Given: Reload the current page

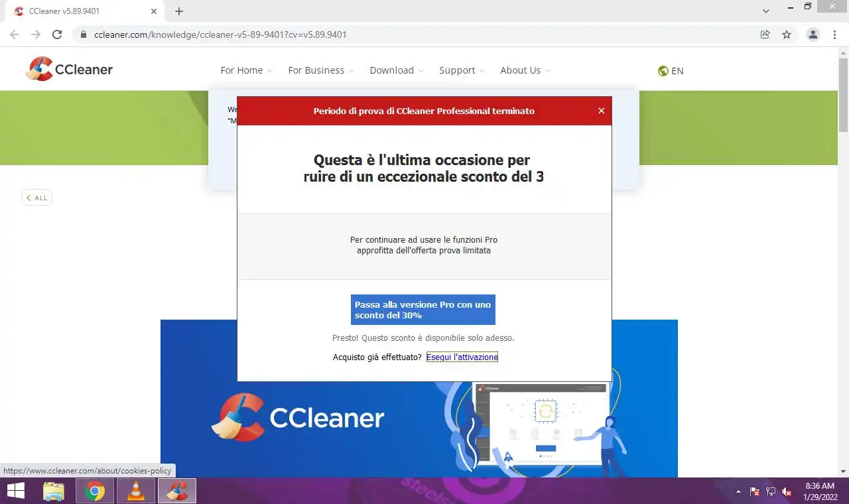Looking at the screenshot, I should (x=57, y=34).
